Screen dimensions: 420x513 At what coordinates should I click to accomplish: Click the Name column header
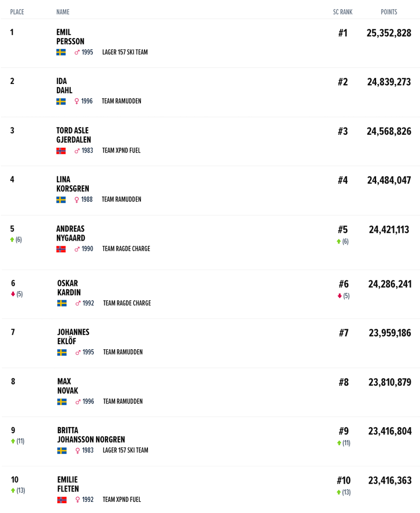point(63,12)
